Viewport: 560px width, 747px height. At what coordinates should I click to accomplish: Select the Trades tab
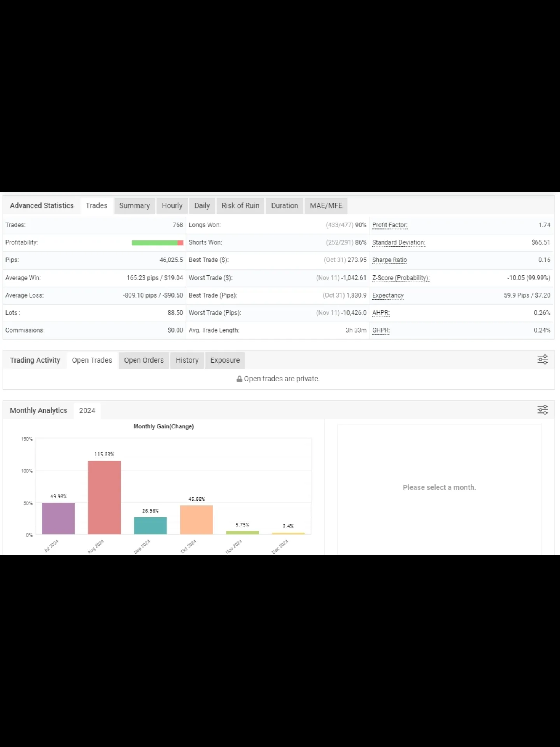click(96, 206)
